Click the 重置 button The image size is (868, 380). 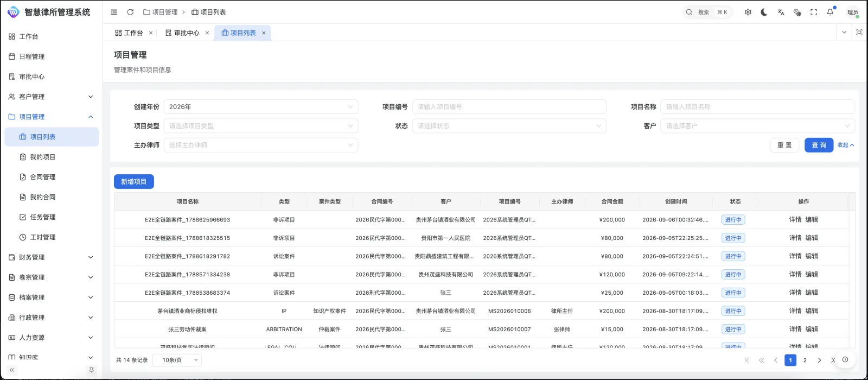coord(784,145)
